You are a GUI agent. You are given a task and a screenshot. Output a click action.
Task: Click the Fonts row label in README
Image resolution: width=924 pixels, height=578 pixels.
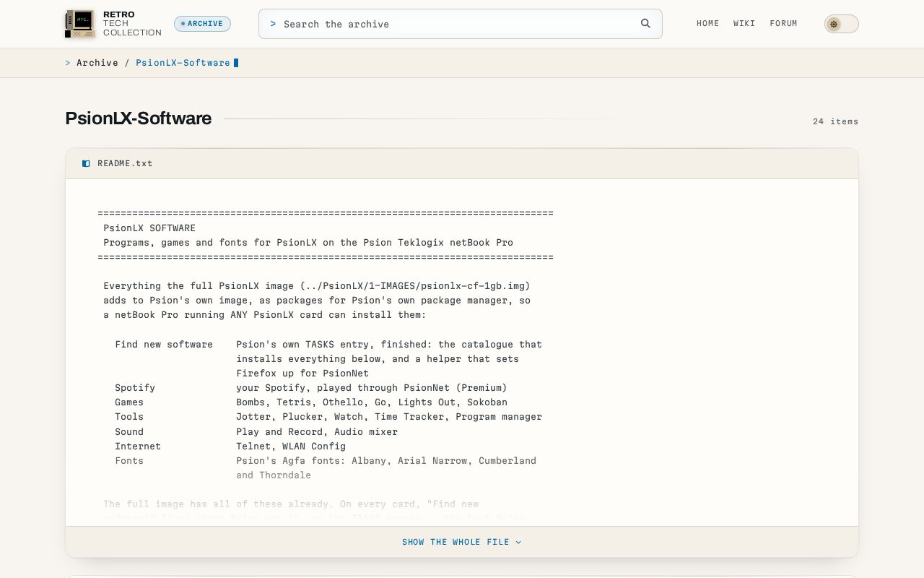click(129, 461)
